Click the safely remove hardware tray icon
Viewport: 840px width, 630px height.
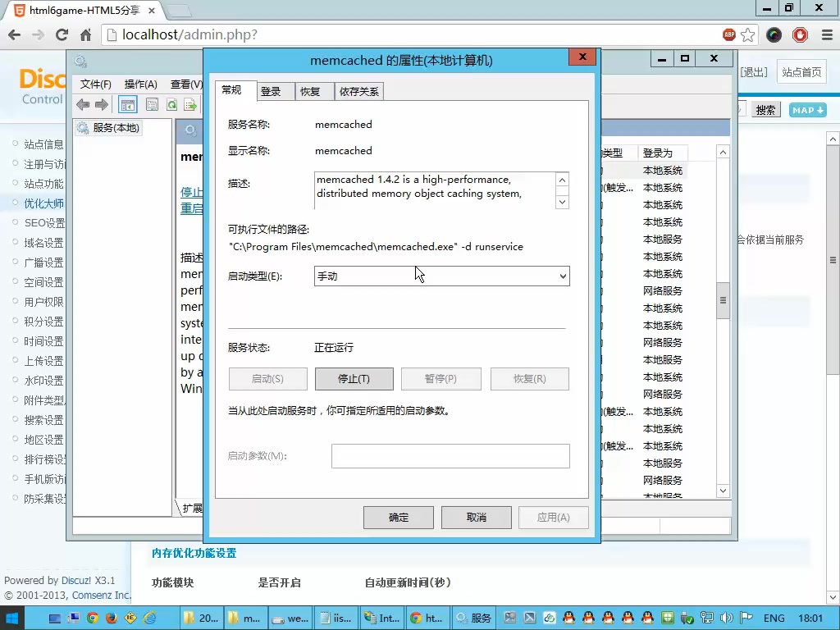[x=687, y=619]
